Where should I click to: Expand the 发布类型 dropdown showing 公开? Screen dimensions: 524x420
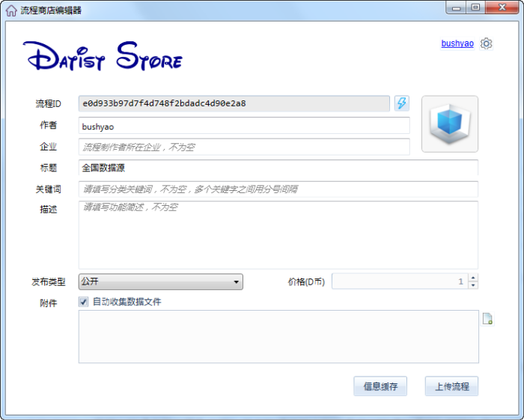[x=161, y=281]
